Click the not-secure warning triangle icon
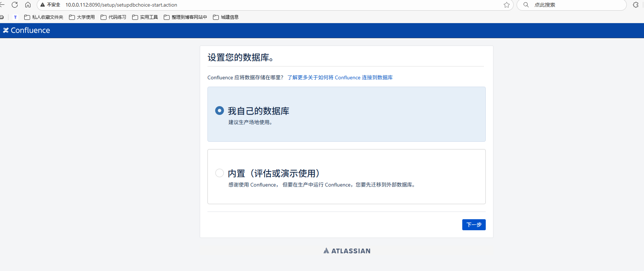The width and height of the screenshot is (644, 271). tap(43, 5)
